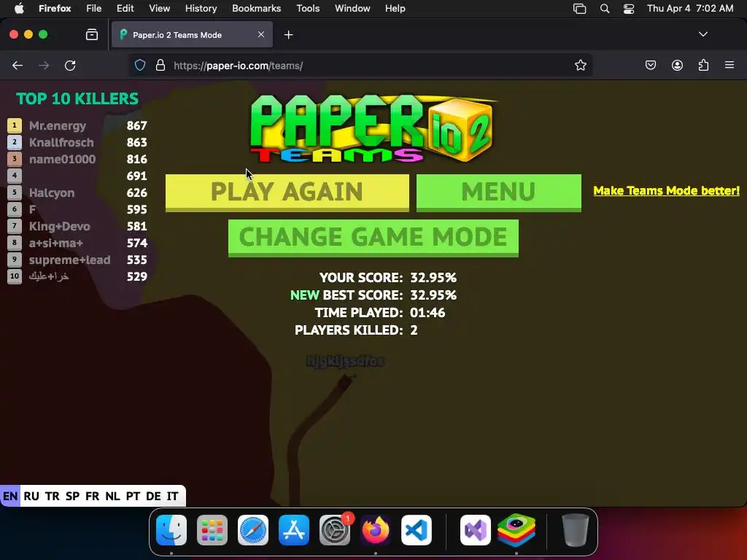
Task: View site security padlock info
Action: [160, 65]
